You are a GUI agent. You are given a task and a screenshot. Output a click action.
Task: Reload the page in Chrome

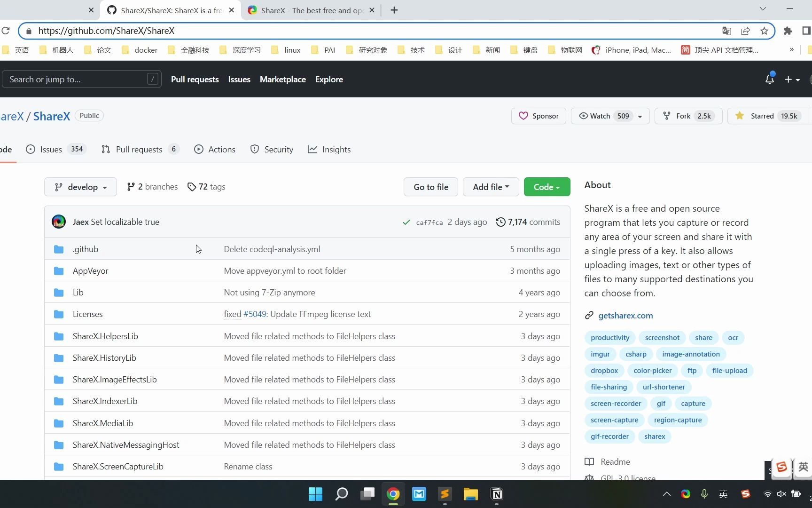[6, 31]
